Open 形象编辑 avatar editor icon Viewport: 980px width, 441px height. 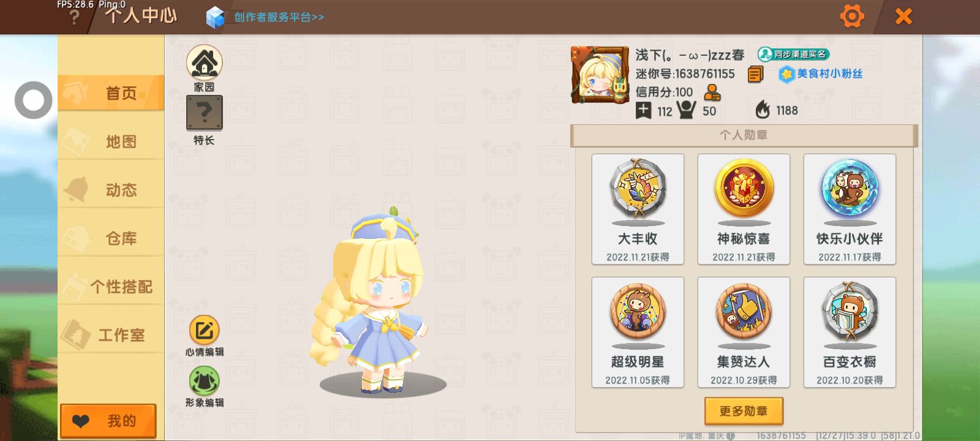(x=204, y=381)
